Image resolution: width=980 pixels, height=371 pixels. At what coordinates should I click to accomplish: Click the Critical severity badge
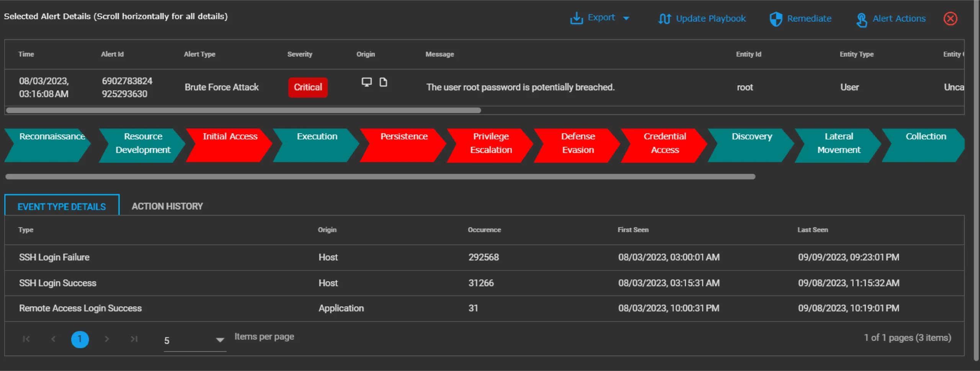[308, 87]
